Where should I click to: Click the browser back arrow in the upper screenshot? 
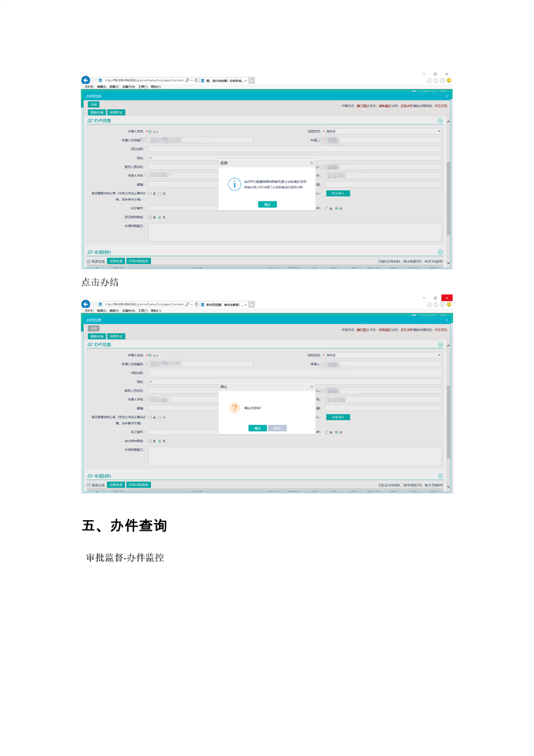(x=86, y=80)
